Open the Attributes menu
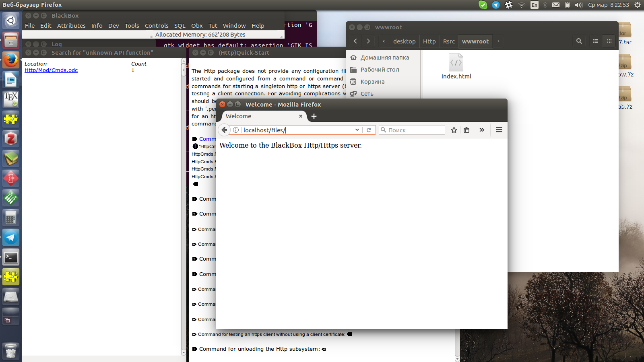Image resolution: width=644 pixels, height=362 pixels. click(71, 26)
